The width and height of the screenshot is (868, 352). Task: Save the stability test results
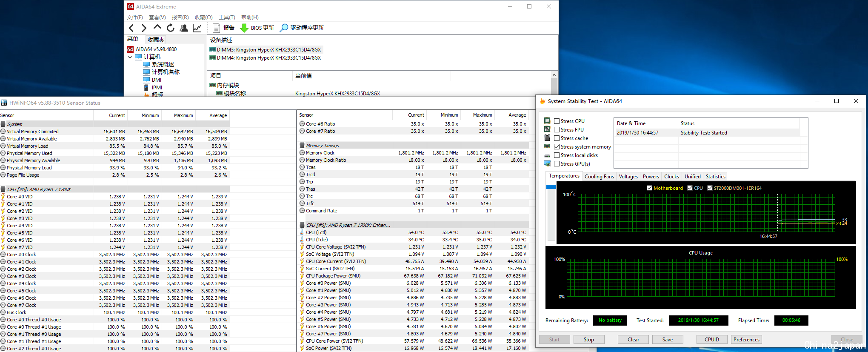[x=668, y=340]
